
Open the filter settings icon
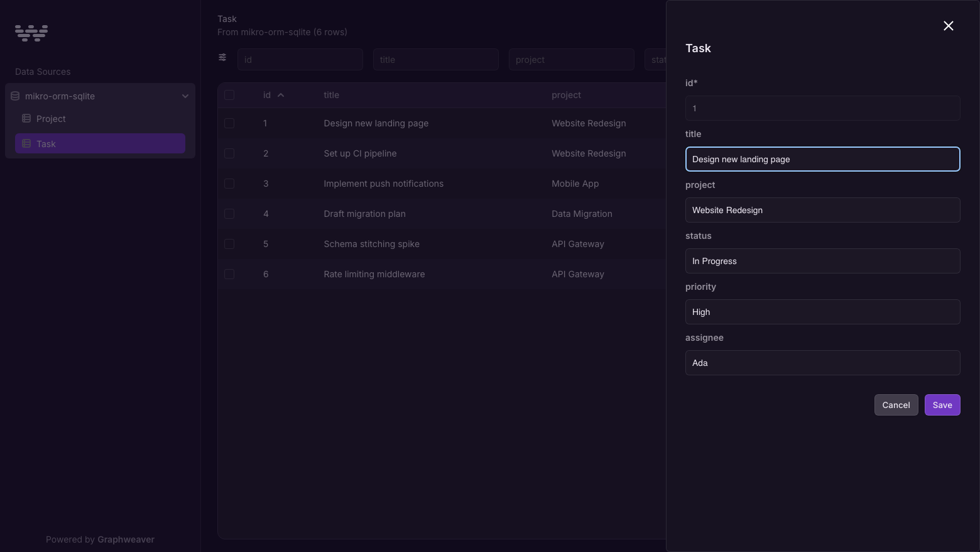(222, 57)
